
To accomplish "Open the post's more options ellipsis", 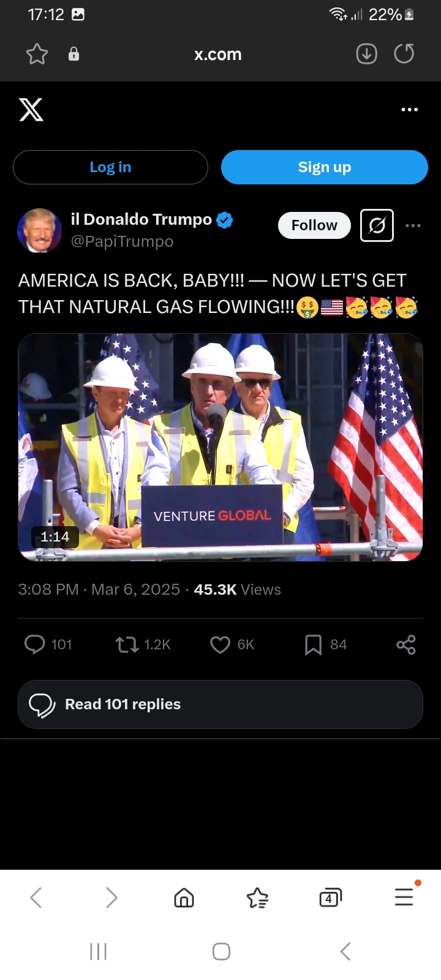I will [x=413, y=225].
